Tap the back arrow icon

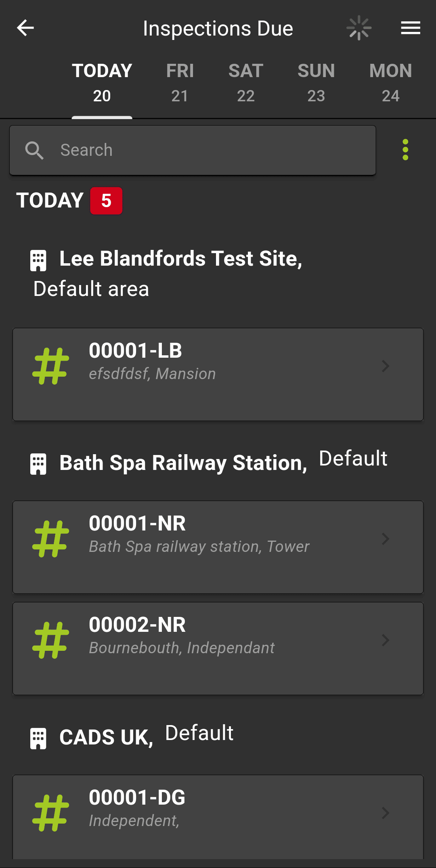tap(25, 28)
